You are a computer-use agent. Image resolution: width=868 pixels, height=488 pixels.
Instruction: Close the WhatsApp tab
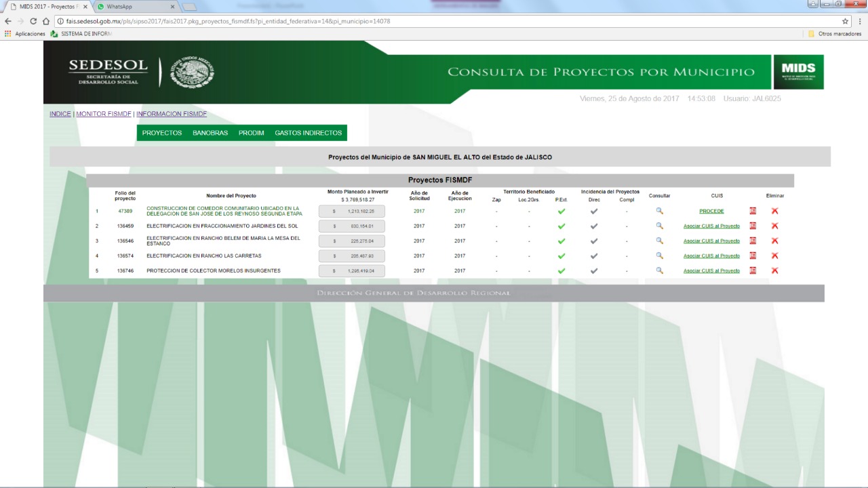pyautogui.click(x=172, y=6)
